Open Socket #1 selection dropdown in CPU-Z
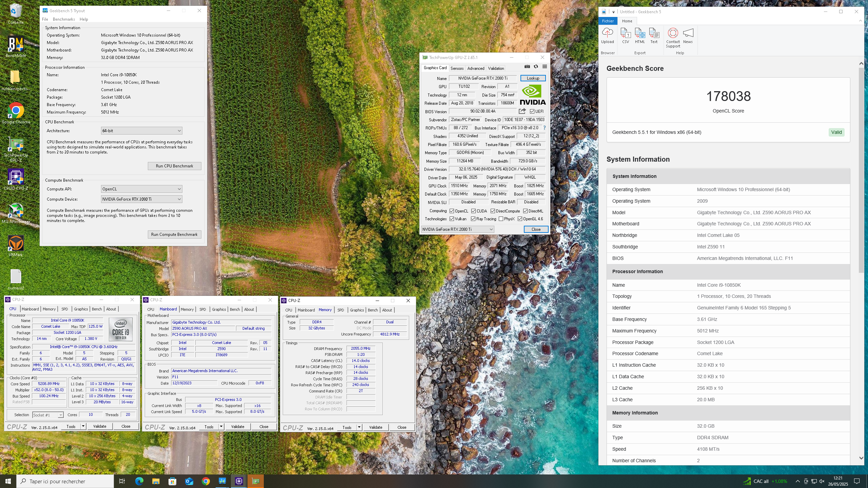Viewport: 868px width, 488px height. coord(48,415)
